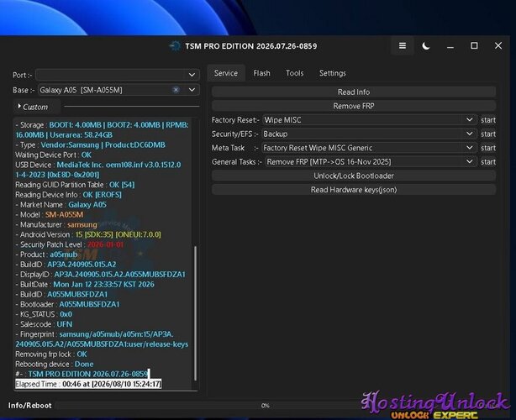Start the Factory Reset task
This screenshot has height=420, width=516.
(x=488, y=120)
